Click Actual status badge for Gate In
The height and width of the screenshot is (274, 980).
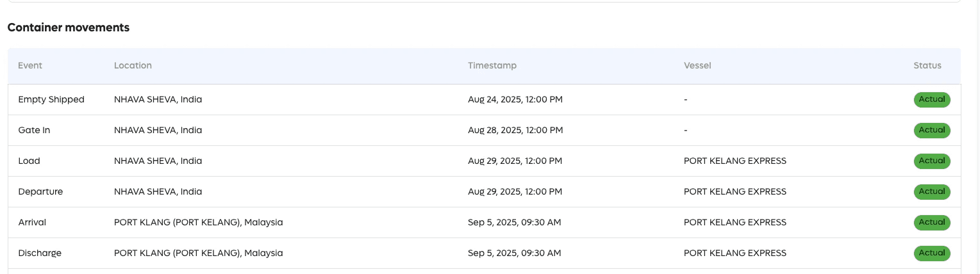(931, 131)
